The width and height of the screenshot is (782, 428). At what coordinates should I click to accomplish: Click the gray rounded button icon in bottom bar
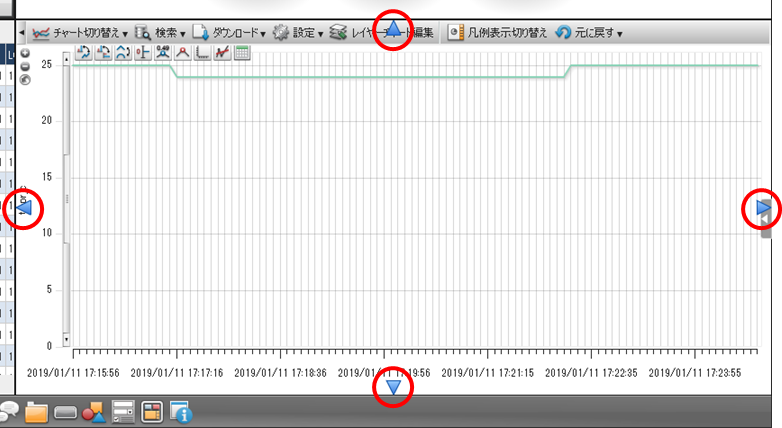pyautogui.click(x=65, y=413)
